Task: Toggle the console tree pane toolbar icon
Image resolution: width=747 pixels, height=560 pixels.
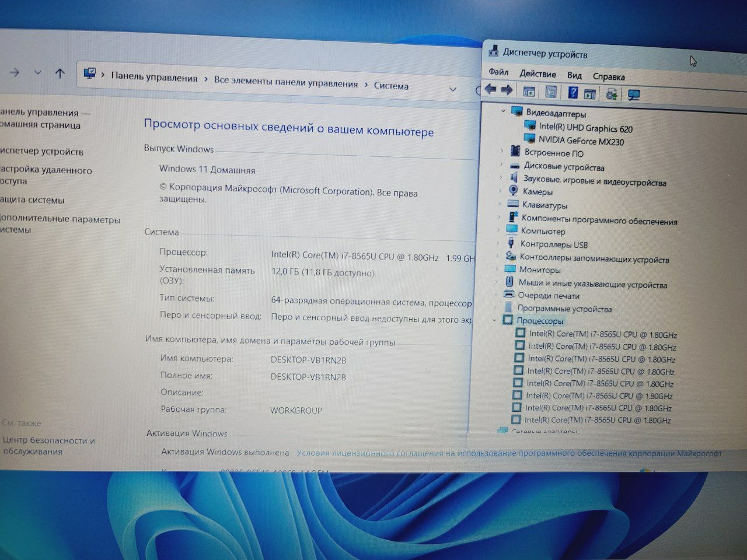Action: [529, 92]
